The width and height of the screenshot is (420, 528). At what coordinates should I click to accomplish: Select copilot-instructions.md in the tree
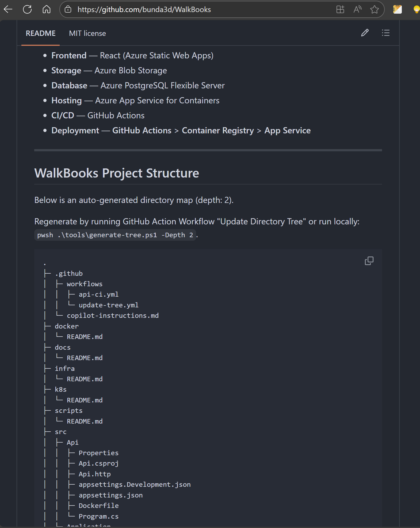(113, 315)
